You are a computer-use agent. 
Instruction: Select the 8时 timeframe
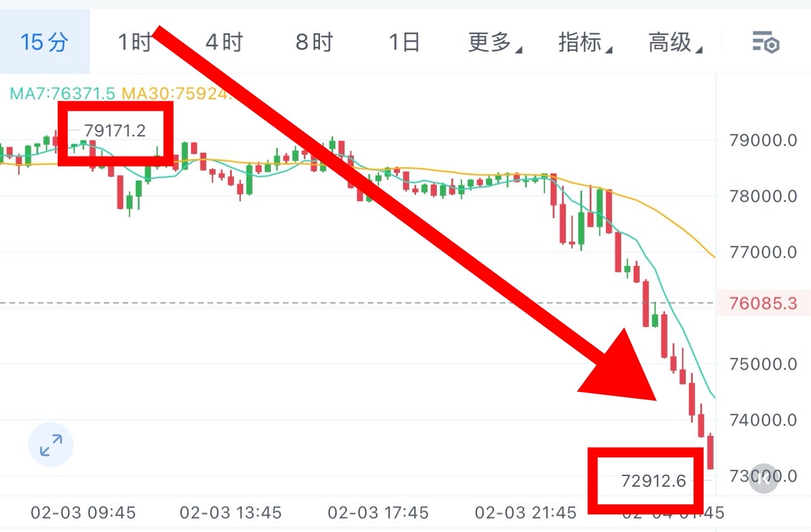[314, 43]
